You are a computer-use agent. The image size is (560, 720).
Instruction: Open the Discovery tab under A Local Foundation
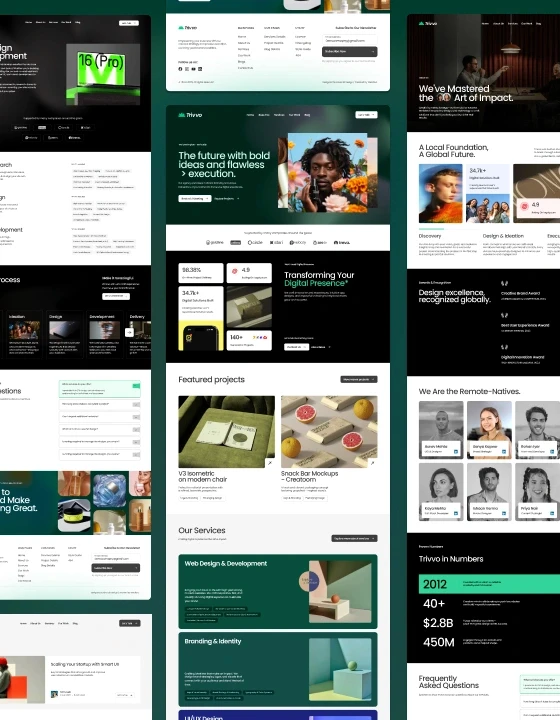(430, 236)
